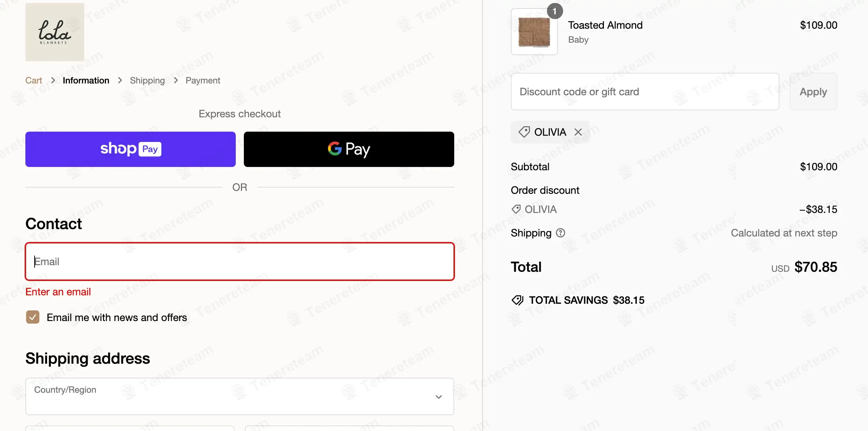Image resolution: width=868 pixels, height=431 pixels.
Task: Remove the OLIVIA discount code
Action: tap(578, 132)
